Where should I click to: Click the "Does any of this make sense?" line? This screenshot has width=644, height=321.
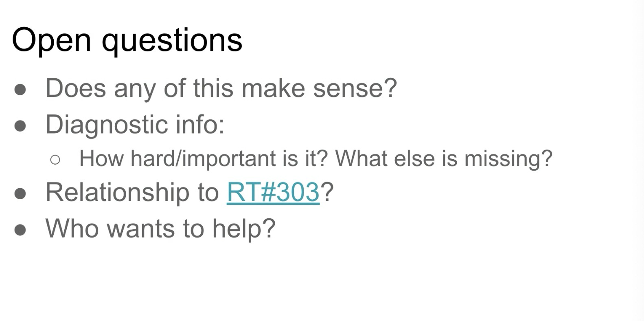[221, 88]
